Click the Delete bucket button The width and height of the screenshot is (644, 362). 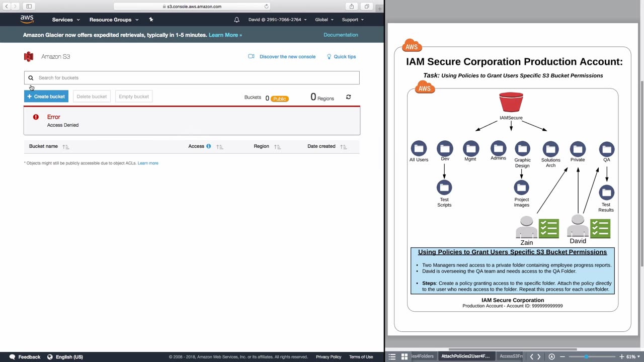(x=92, y=97)
